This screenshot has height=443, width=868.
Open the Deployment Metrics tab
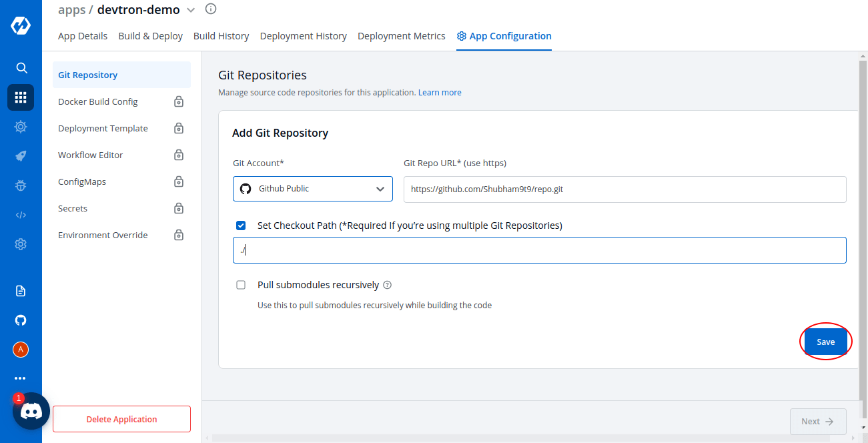coord(401,36)
